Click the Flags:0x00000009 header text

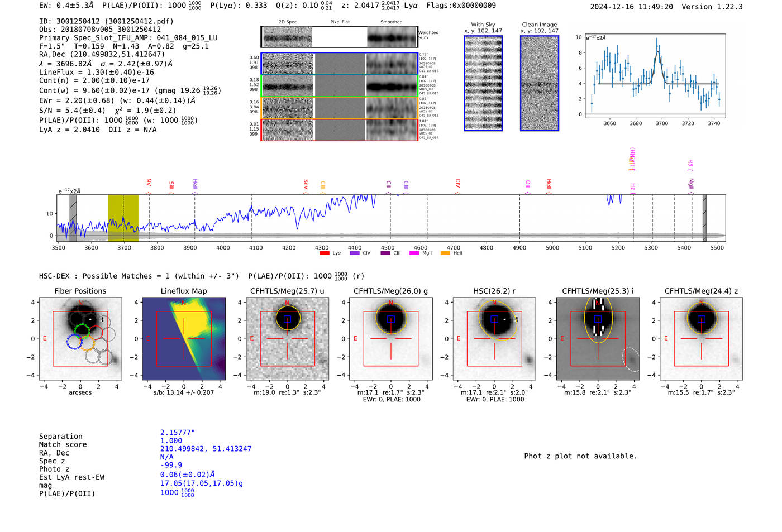[x=461, y=6]
